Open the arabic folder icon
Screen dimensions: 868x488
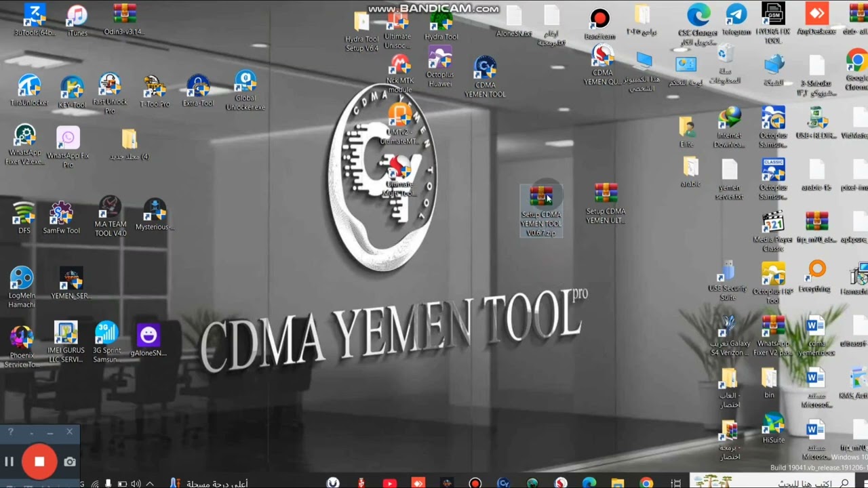(x=690, y=172)
